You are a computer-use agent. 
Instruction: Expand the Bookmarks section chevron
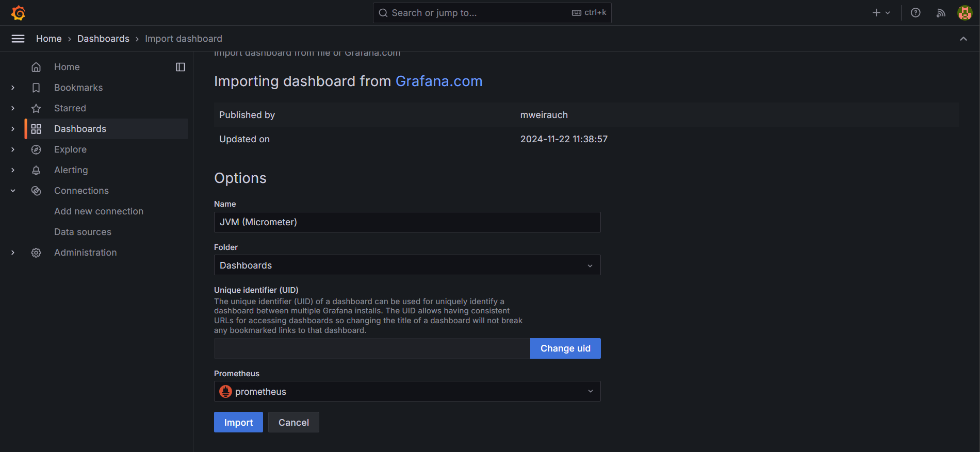click(x=13, y=88)
